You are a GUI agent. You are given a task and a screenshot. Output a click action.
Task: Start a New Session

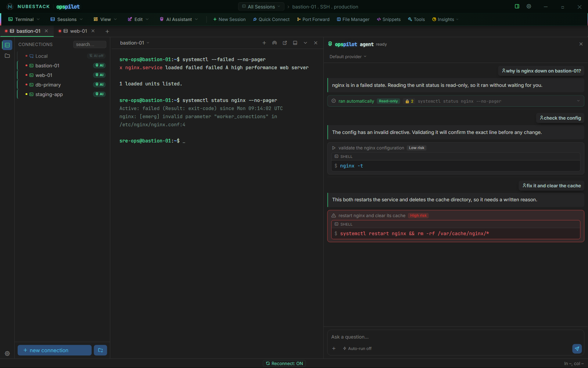[x=229, y=20]
